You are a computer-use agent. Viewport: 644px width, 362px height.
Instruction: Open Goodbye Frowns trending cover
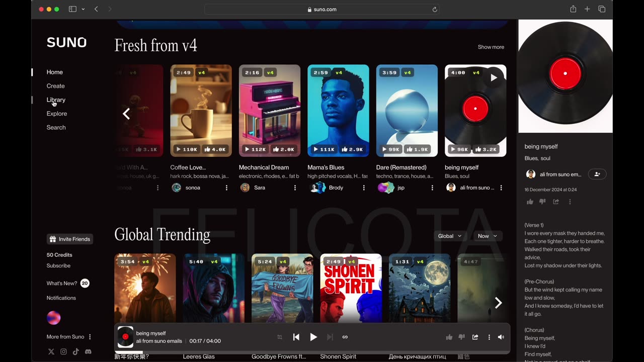(x=282, y=288)
